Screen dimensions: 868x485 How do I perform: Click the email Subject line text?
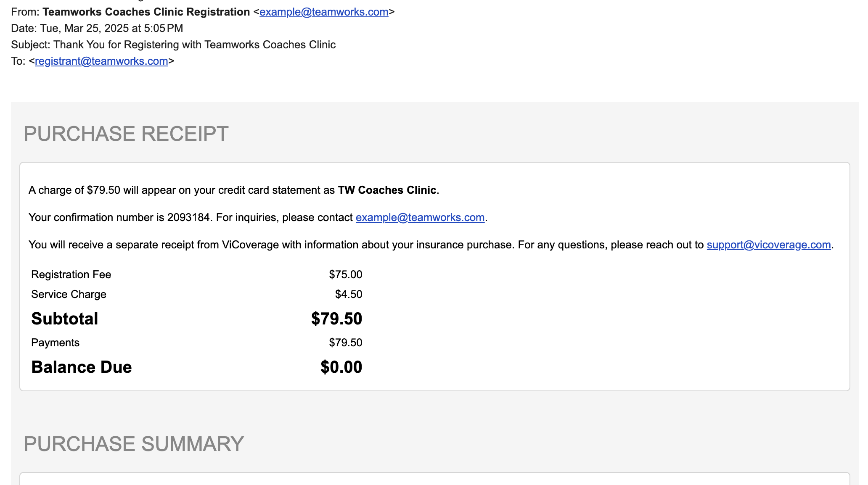pyautogui.click(x=173, y=45)
